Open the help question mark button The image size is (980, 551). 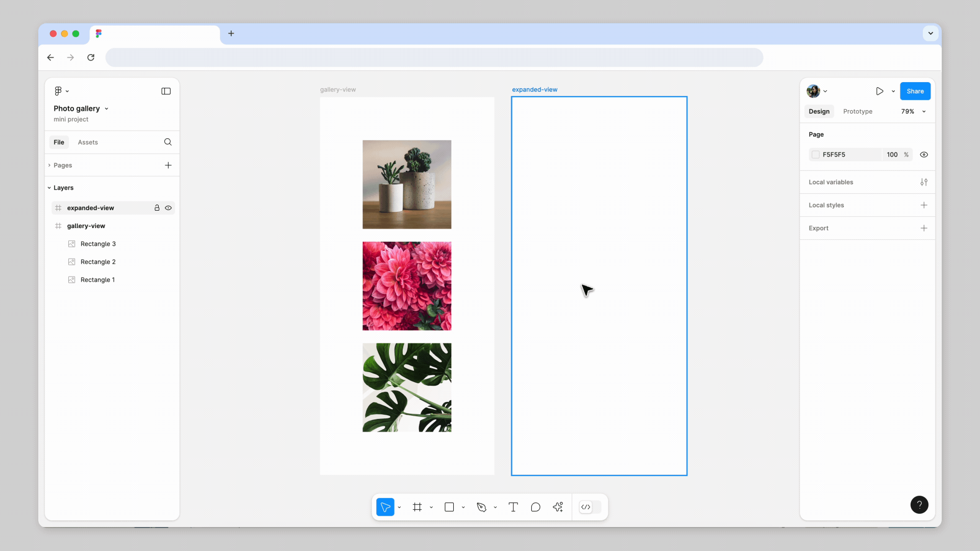click(919, 505)
